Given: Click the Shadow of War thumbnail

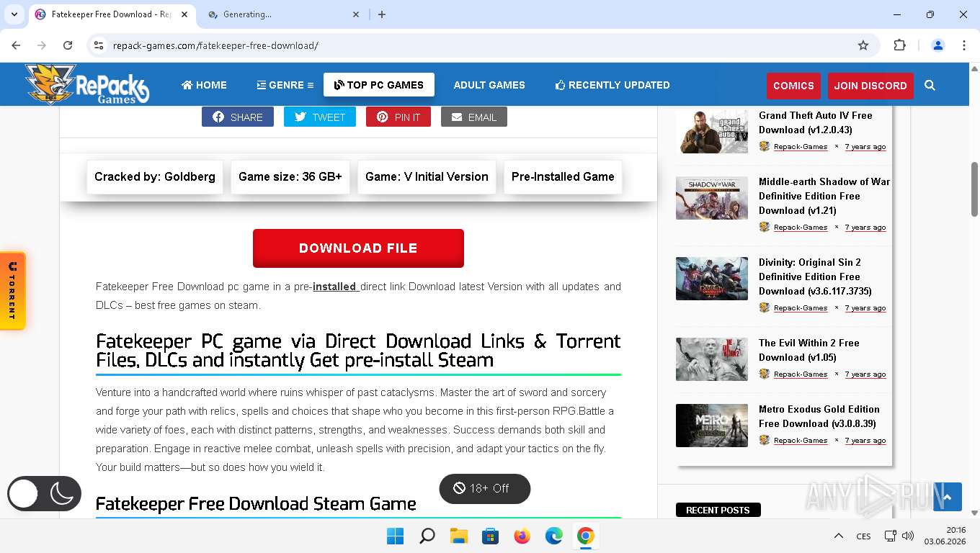Looking at the screenshot, I should pos(712,198).
